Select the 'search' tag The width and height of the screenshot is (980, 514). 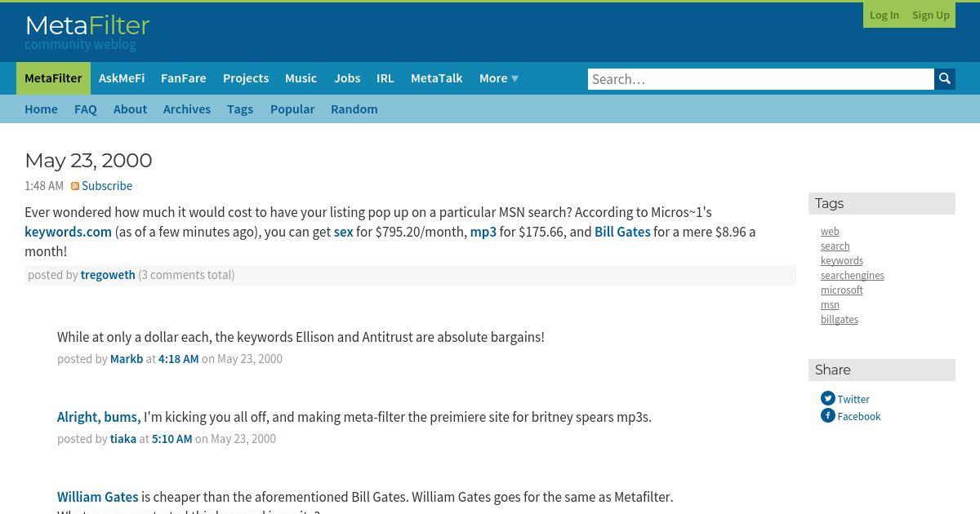tap(835, 246)
